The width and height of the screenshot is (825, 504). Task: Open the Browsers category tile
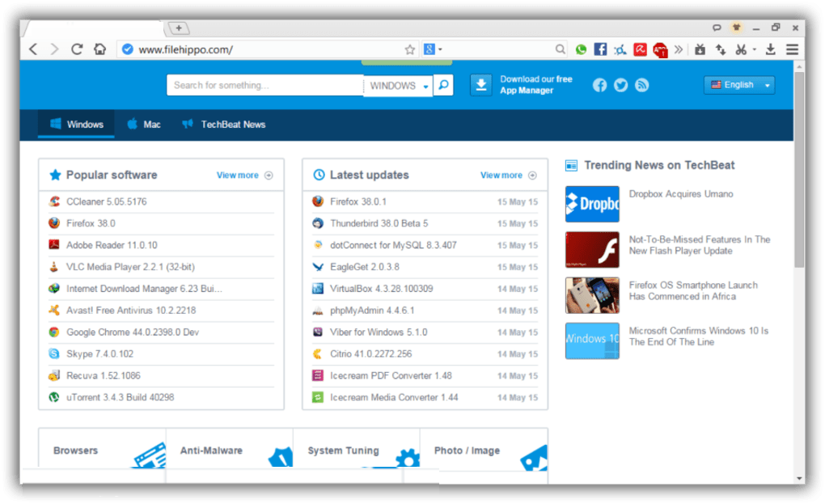pyautogui.click(x=103, y=448)
